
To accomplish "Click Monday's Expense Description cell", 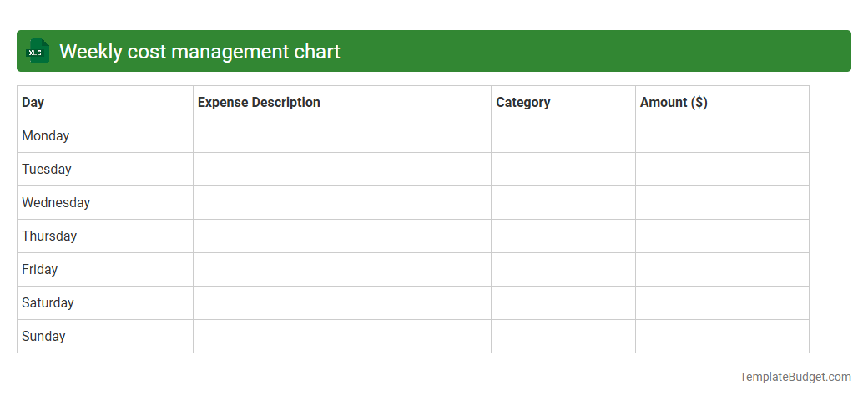I will tap(342, 135).
